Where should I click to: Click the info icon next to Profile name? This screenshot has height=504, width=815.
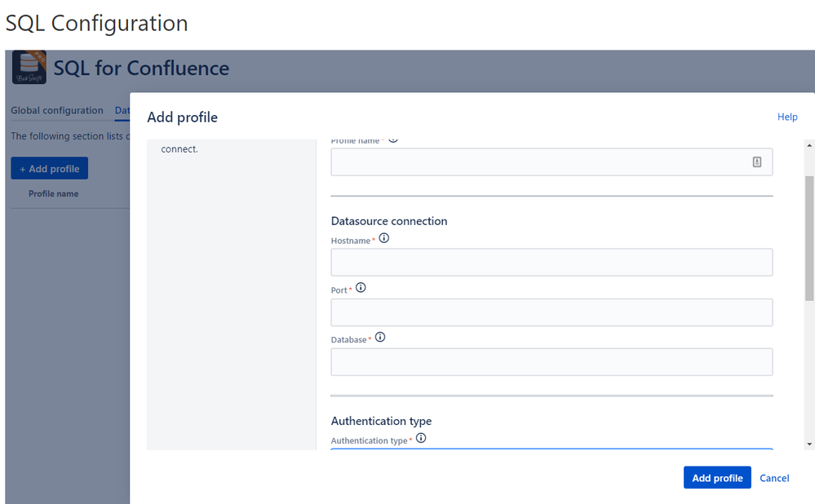point(393,139)
